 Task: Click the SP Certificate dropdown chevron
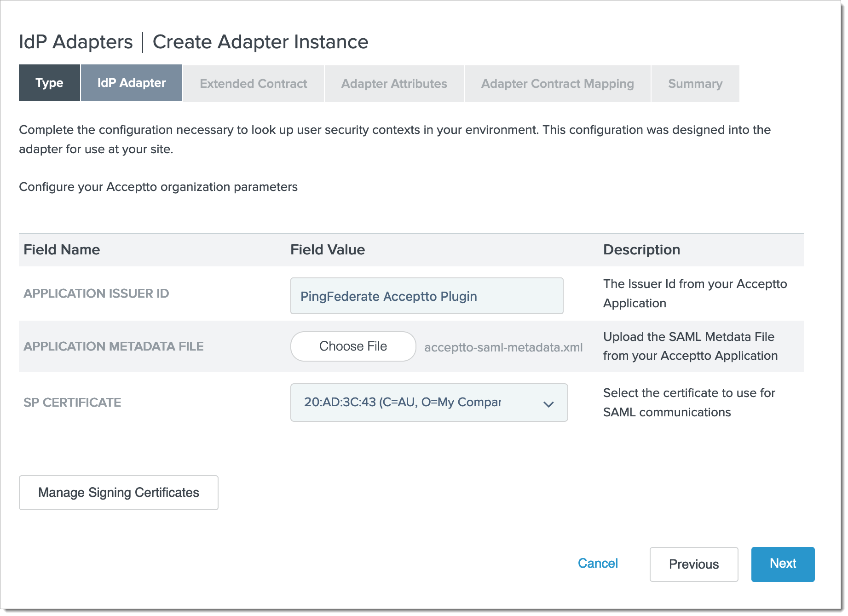point(548,404)
